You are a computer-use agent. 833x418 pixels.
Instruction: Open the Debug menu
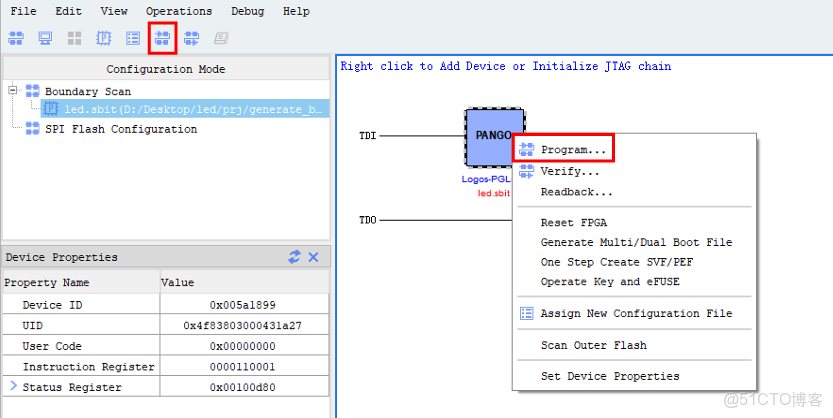248,11
